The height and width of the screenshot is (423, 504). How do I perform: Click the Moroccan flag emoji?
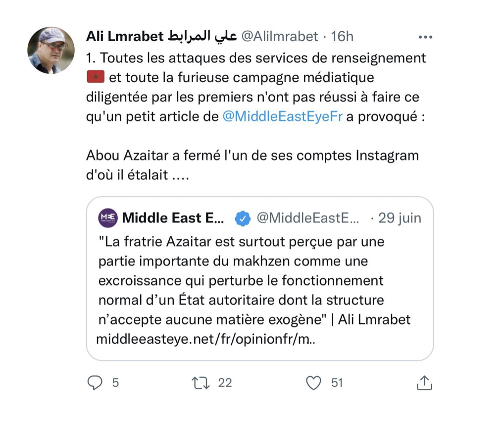click(95, 77)
